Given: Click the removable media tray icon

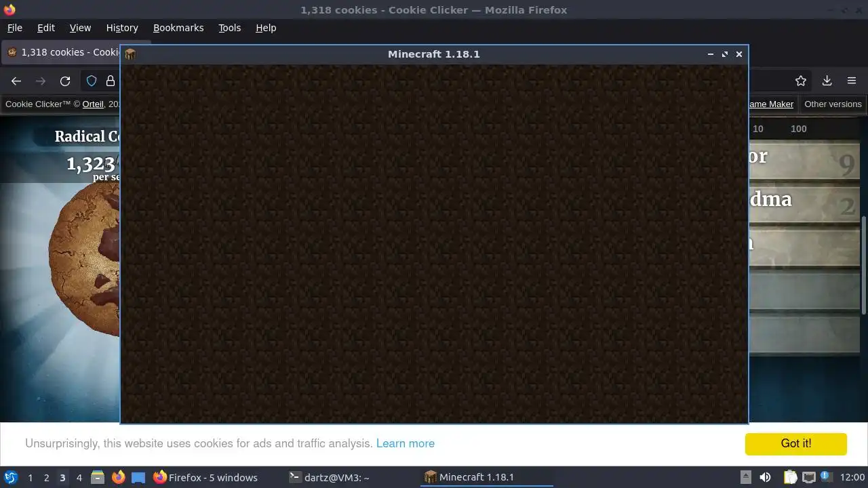Looking at the screenshot, I should [x=745, y=477].
